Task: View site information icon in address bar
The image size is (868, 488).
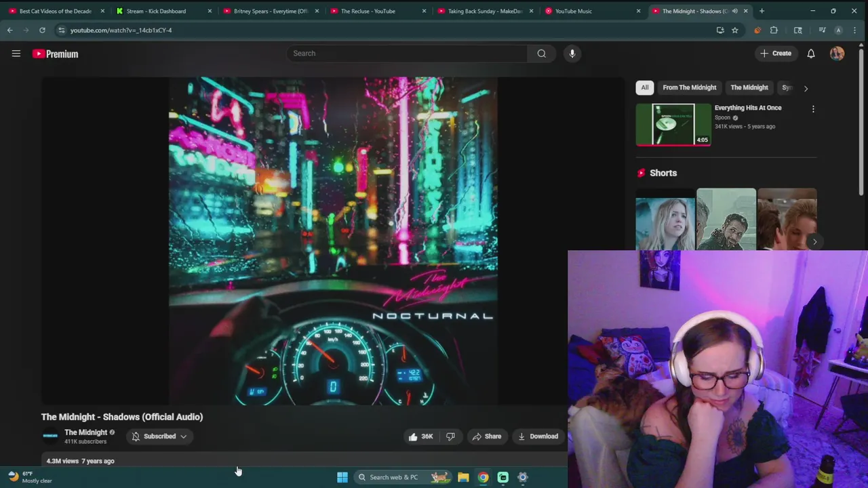Action: click(x=61, y=30)
